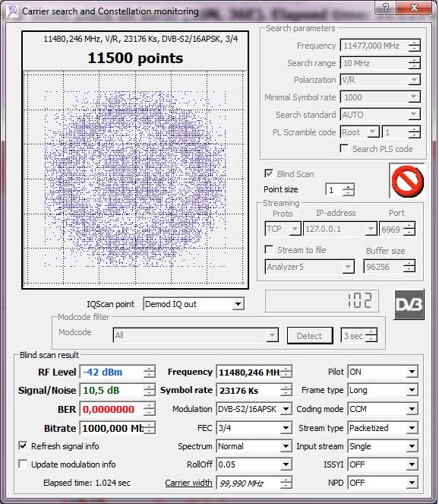Expand the ISSYI OFF dropdown
This screenshot has width=439, height=504.
[412, 464]
